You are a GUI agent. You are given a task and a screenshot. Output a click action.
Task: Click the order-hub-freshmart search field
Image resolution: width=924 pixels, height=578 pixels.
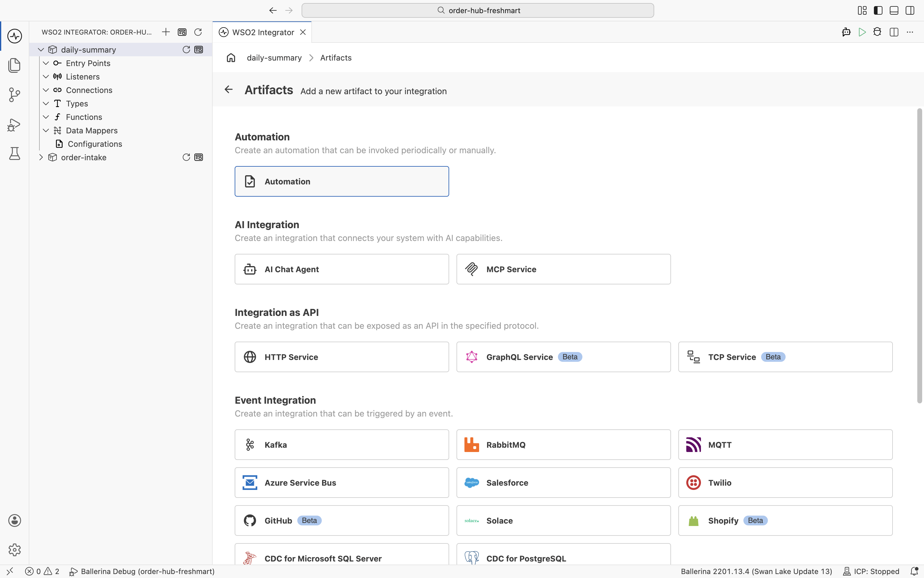pyautogui.click(x=478, y=10)
